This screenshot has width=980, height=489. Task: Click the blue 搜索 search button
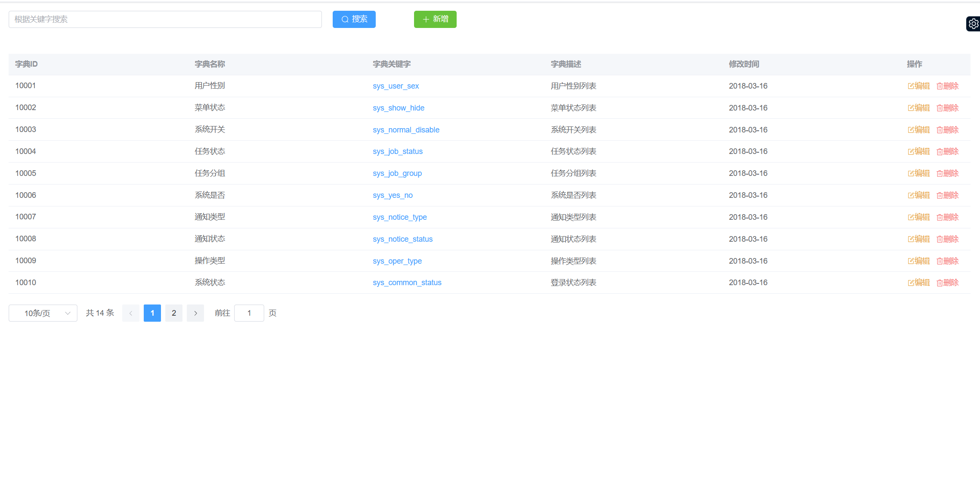(354, 19)
